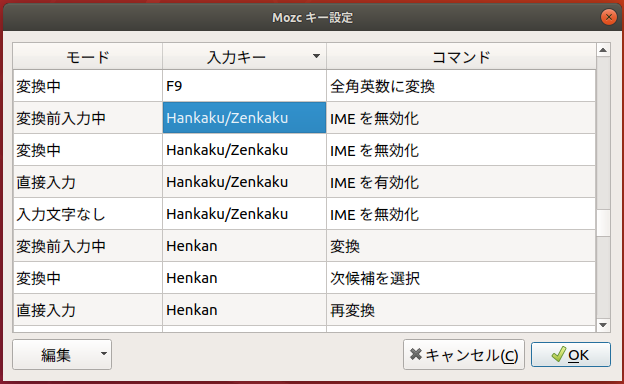Viewport: 624px width, 384px height.
Task: Open the 編集 dropdown menu
Action: pos(62,354)
